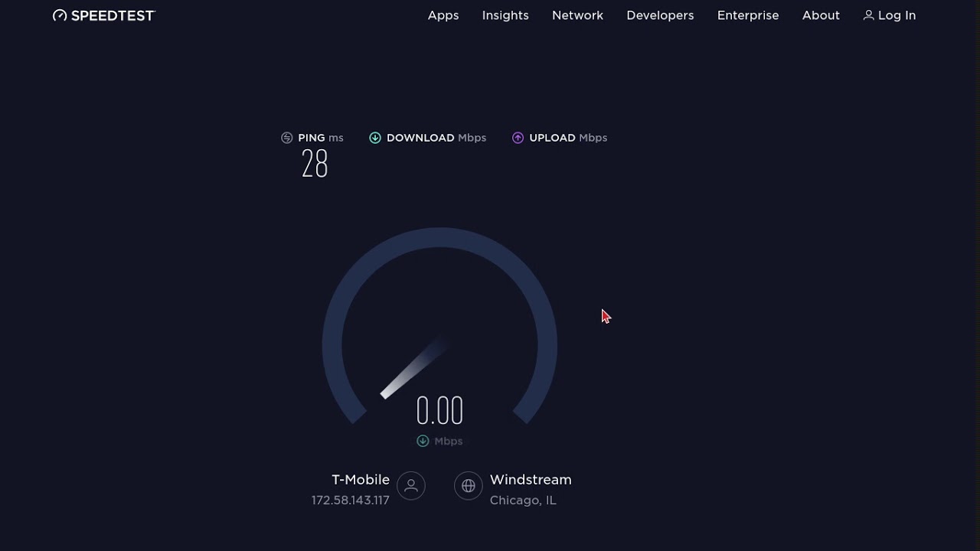The image size is (980, 551).
Task: Open the Insights menu
Action: pyautogui.click(x=505, y=15)
